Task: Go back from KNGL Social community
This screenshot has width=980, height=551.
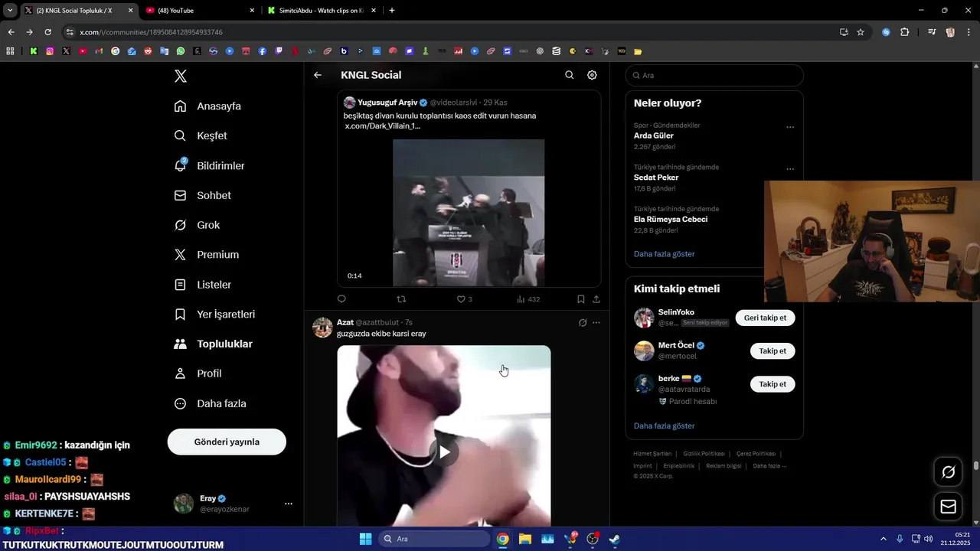Action: pos(318,75)
